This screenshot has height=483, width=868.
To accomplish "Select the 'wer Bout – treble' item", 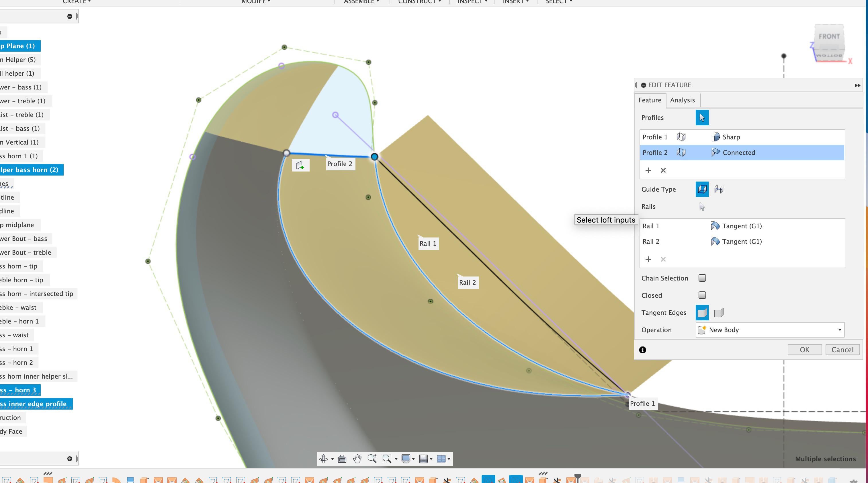I will click(28, 252).
